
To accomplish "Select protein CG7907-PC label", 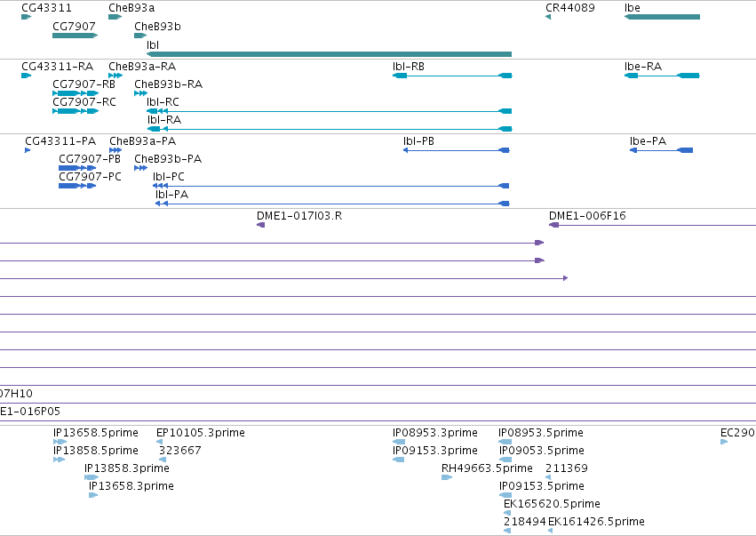I will pos(90,177).
